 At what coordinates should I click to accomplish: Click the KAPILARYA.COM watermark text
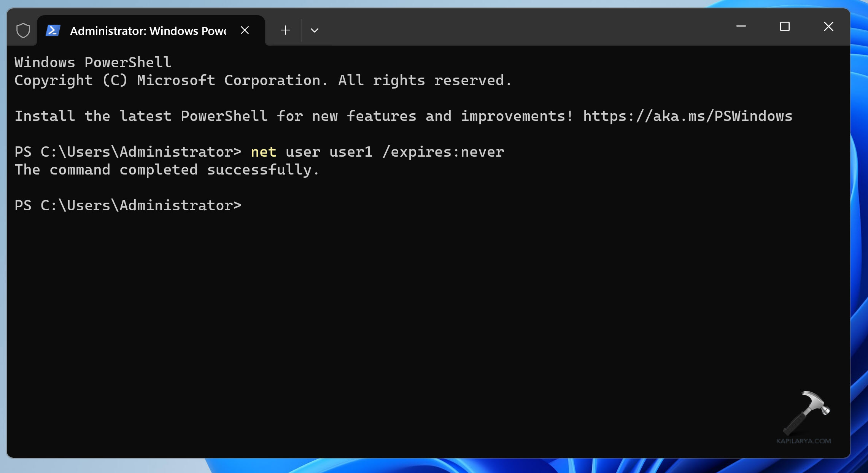pos(803,441)
